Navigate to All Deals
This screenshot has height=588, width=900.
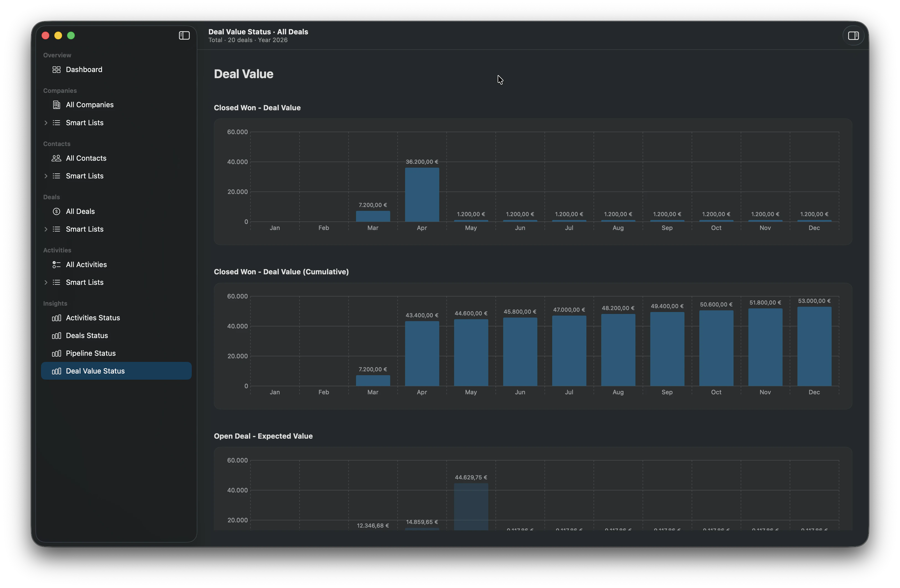pos(80,211)
